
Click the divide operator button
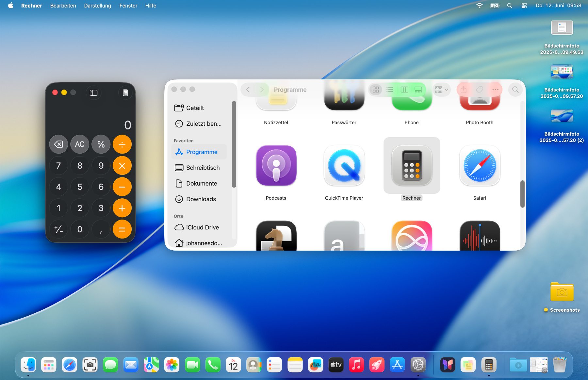(x=122, y=144)
